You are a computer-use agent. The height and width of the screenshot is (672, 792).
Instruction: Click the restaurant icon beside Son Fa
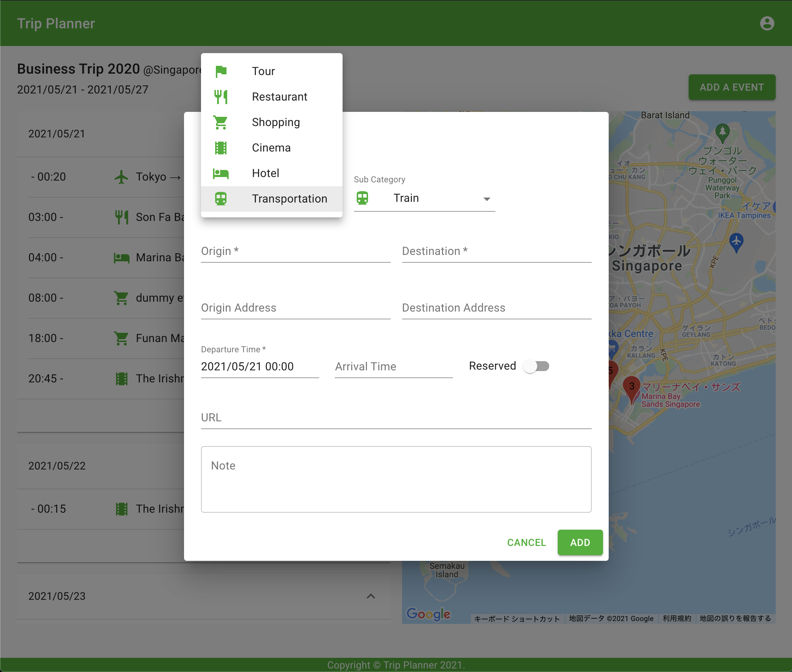pyautogui.click(x=121, y=217)
